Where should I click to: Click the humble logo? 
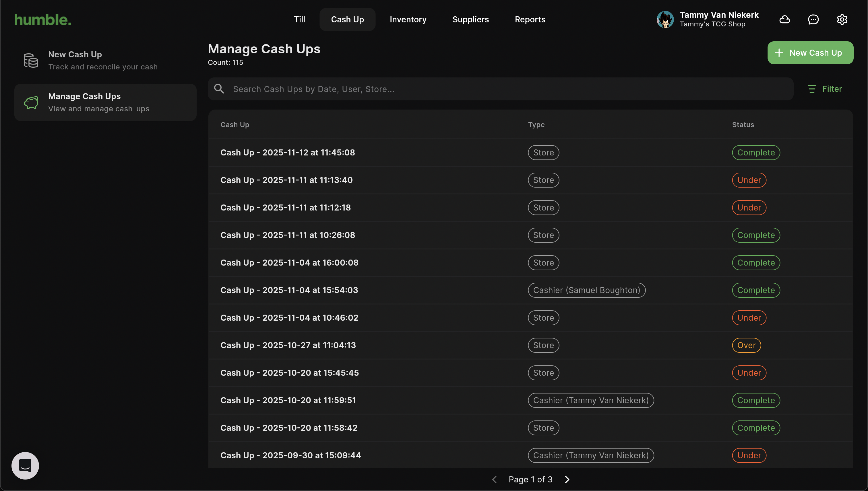[x=43, y=20]
